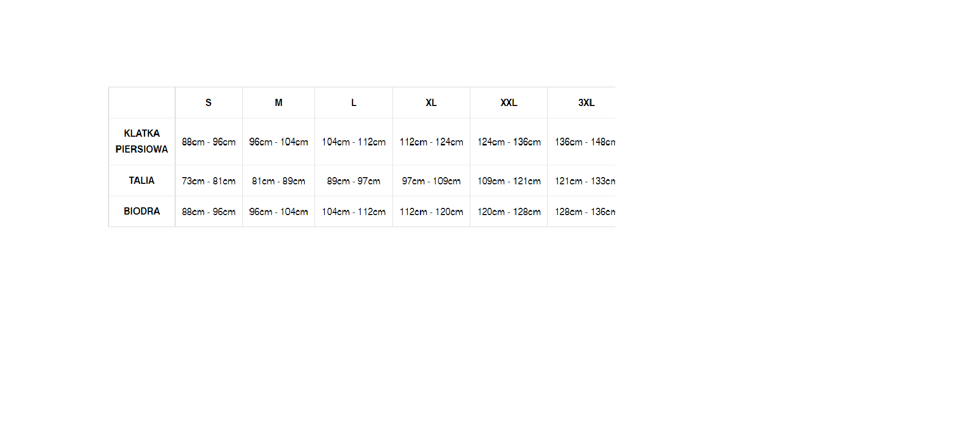The height and width of the screenshot is (447, 980).
Task: Select the M size column header
Action: 279,103
